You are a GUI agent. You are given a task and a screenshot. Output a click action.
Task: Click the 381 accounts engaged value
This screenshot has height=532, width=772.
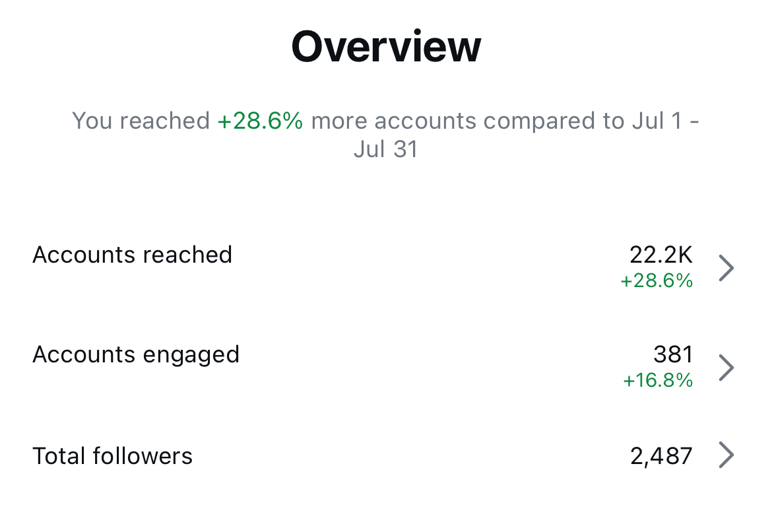pyautogui.click(x=673, y=354)
